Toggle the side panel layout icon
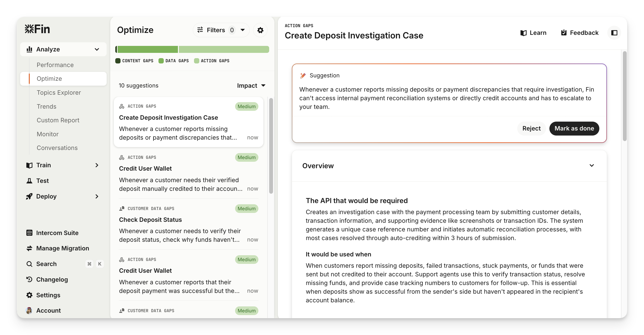Screen dimensions: 644x335 [x=614, y=33]
